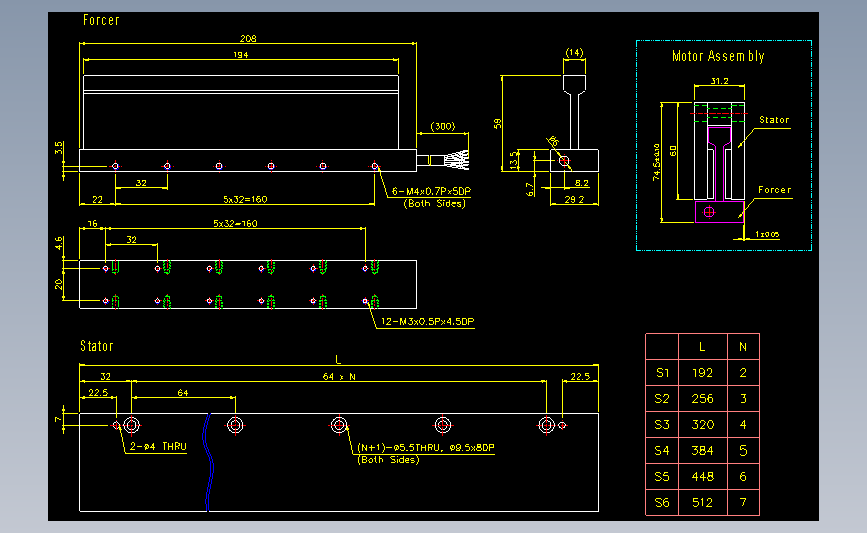Click the 448 value in the table
The width and height of the screenshot is (867, 533).
click(703, 477)
